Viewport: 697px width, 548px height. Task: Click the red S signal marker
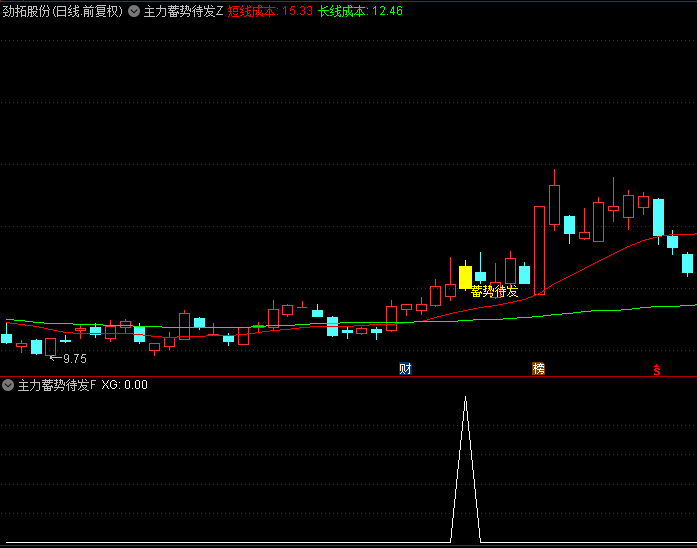click(x=657, y=369)
